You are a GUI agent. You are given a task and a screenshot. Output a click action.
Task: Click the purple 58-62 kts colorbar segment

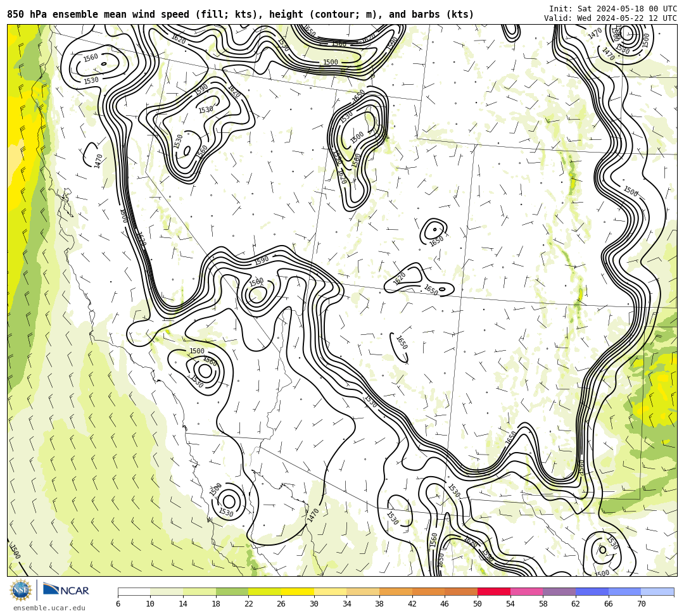pos(559,591)
